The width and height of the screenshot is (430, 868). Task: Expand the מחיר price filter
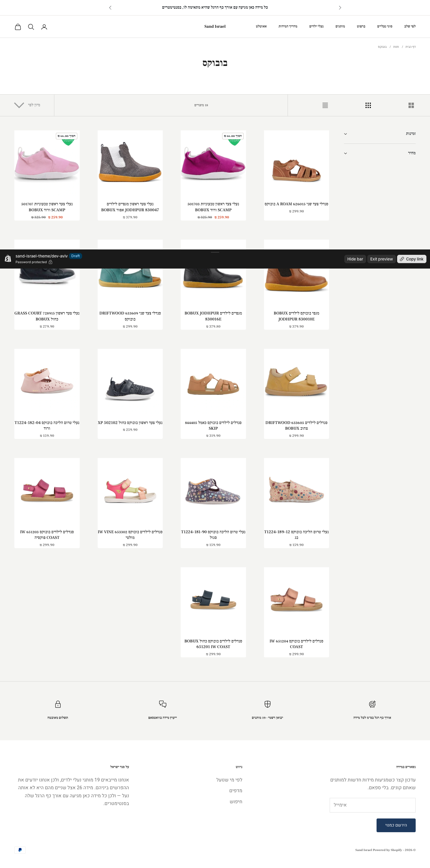coord(380,153)
